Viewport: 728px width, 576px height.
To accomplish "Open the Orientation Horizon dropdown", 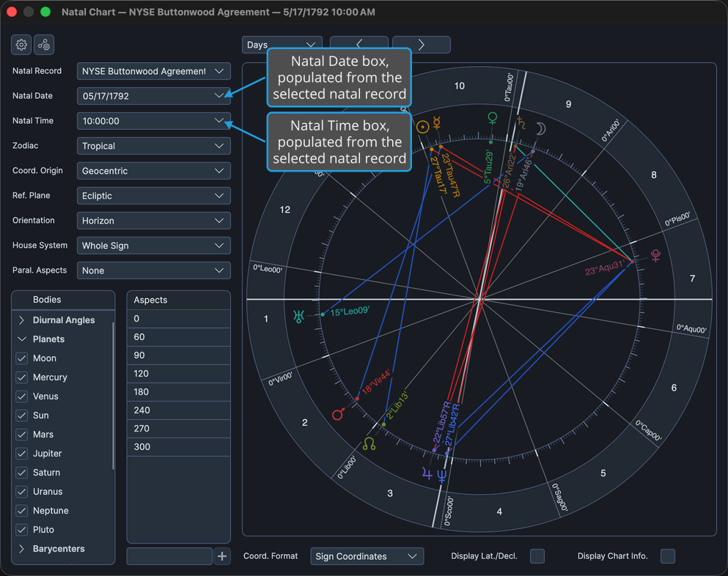I will tap(154, 221).
